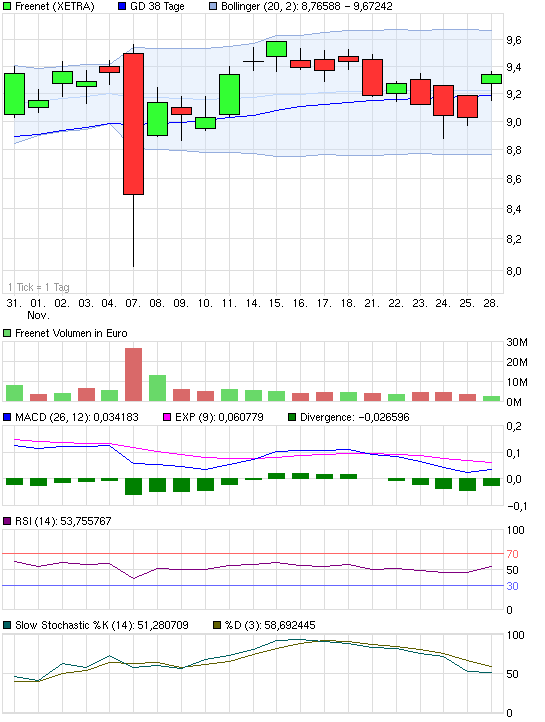The width and height of the screenshot is (545, 722).
Task: Click the 07. date label on axis
Action: 133,303
